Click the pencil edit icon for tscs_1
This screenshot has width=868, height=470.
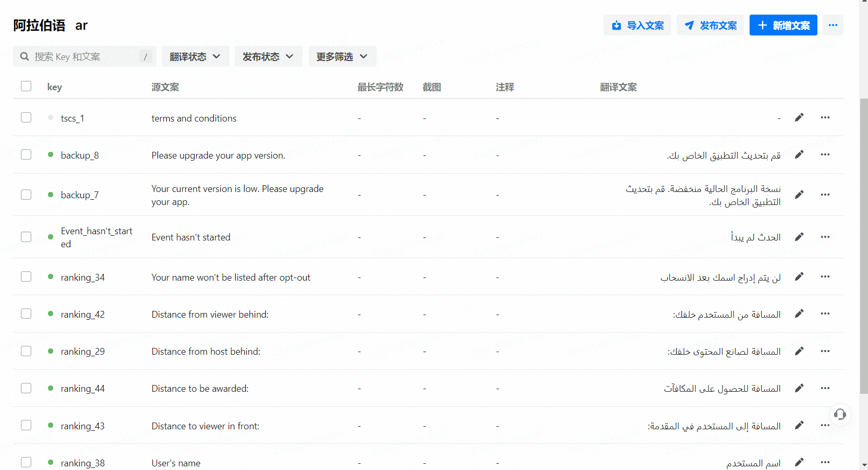[x=799, y=117]
